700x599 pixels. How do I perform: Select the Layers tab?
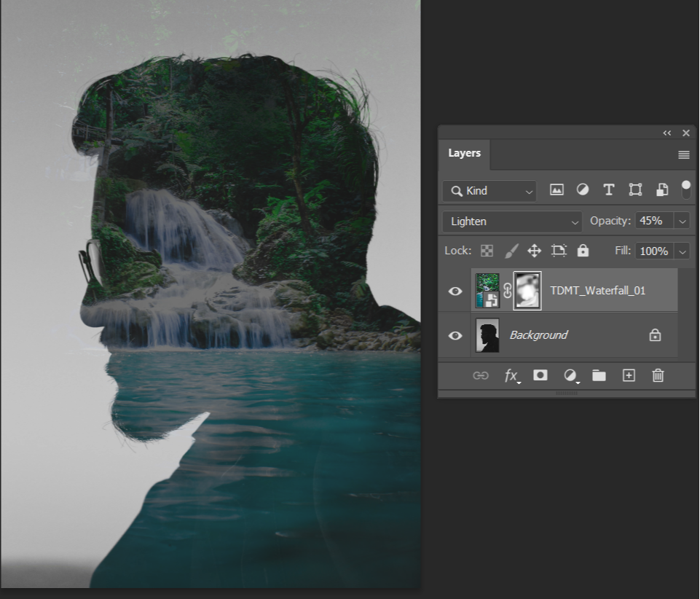(x=464, y=153)
